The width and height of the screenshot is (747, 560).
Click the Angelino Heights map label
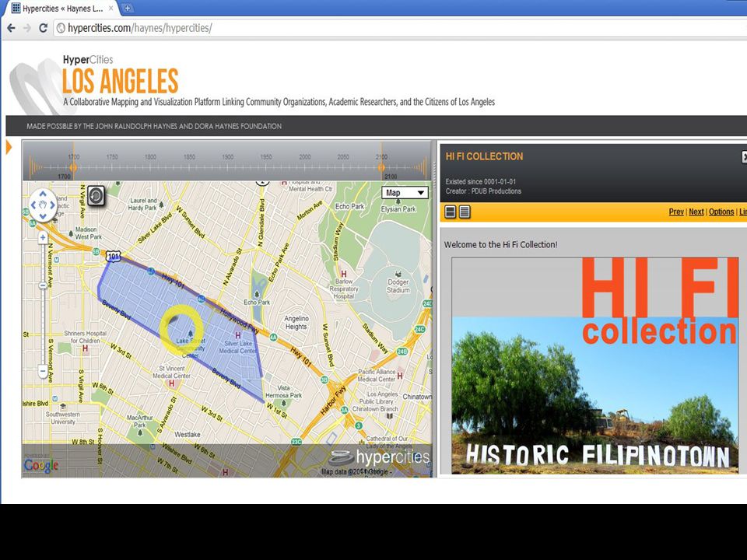296,322
